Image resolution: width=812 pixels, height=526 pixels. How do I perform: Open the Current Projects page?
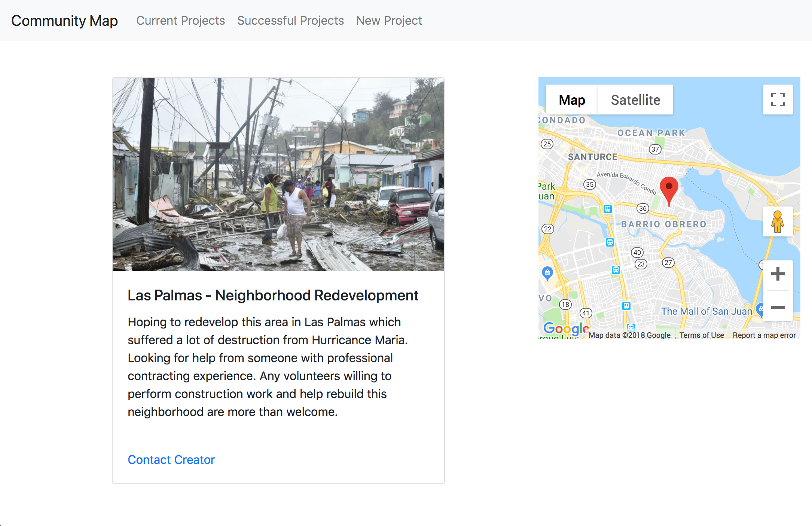(x=180, y=21)
